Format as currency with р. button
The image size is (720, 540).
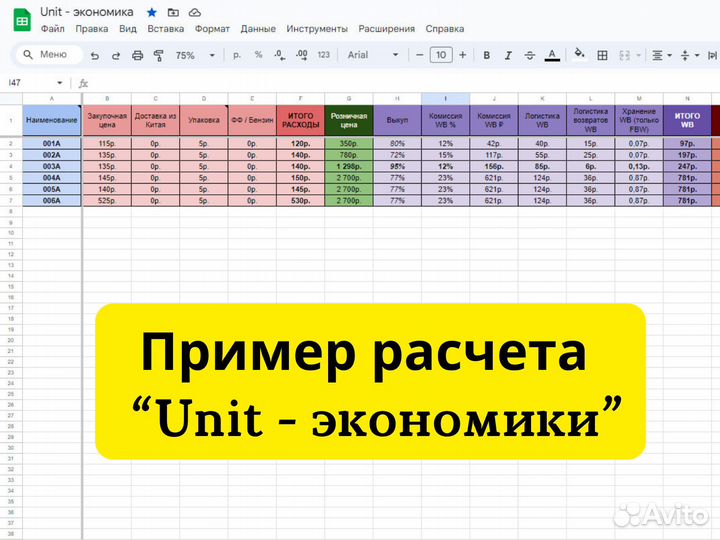236,55
